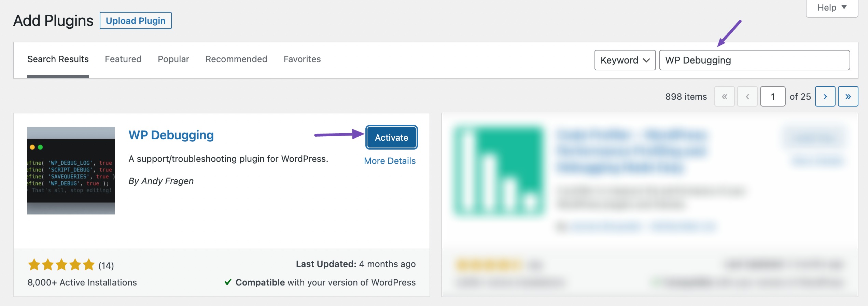Click the Last Updated 4 months ago text
The height and width of the screenshot is (306, 868).
coord(356,264)
